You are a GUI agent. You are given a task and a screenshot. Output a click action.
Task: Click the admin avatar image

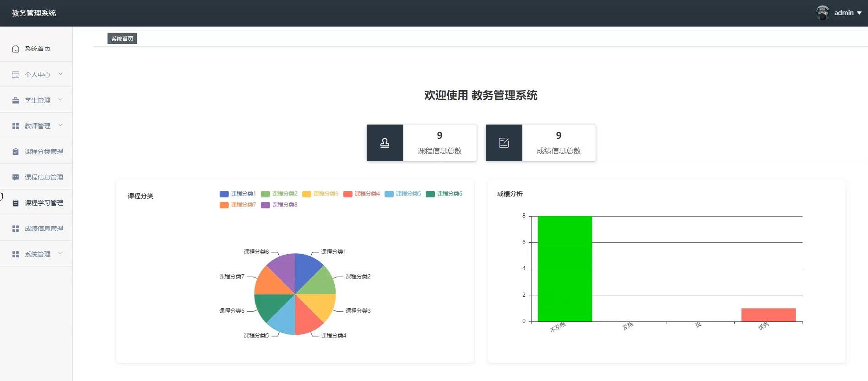tap(823, 13)
